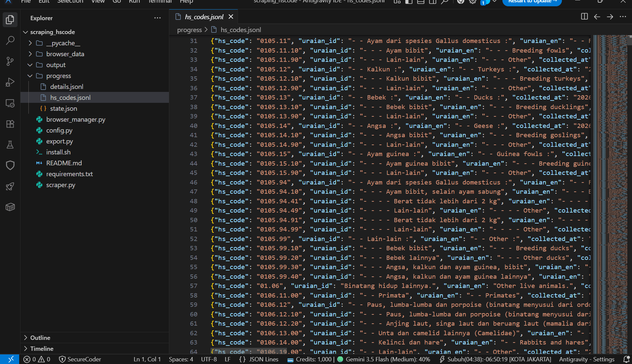Open the notifications bell in the status bar
This screenshot has height=364, width=632.
tap(626, 359)
